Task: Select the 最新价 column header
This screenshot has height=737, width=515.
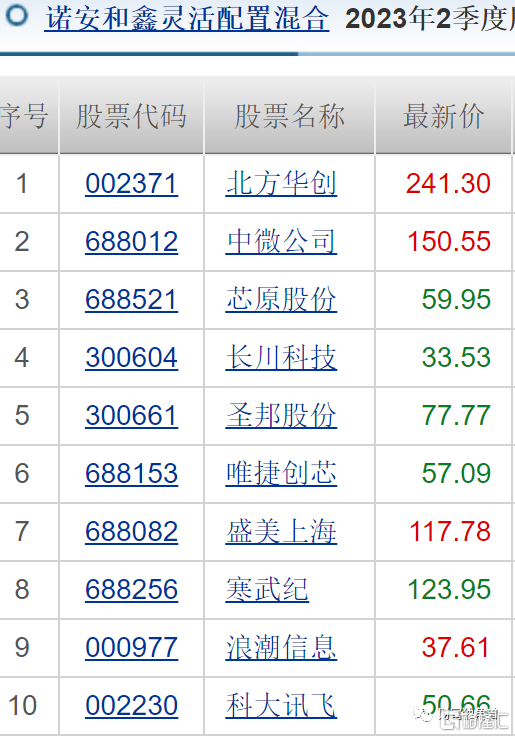Action: pos(443,116)
